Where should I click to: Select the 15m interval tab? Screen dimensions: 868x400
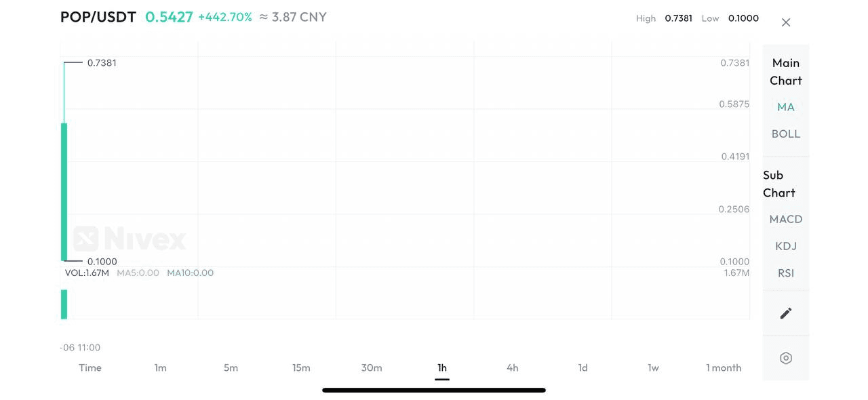(x=301, y=367)
